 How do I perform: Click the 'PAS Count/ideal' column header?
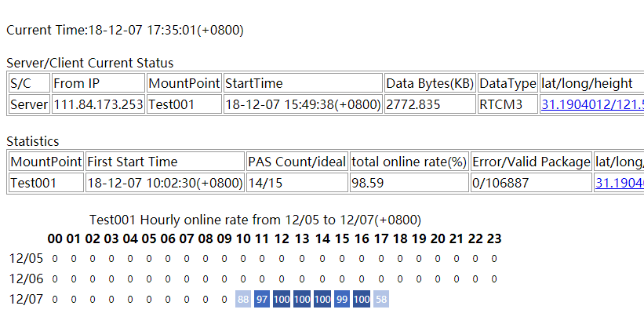point(297,162)
